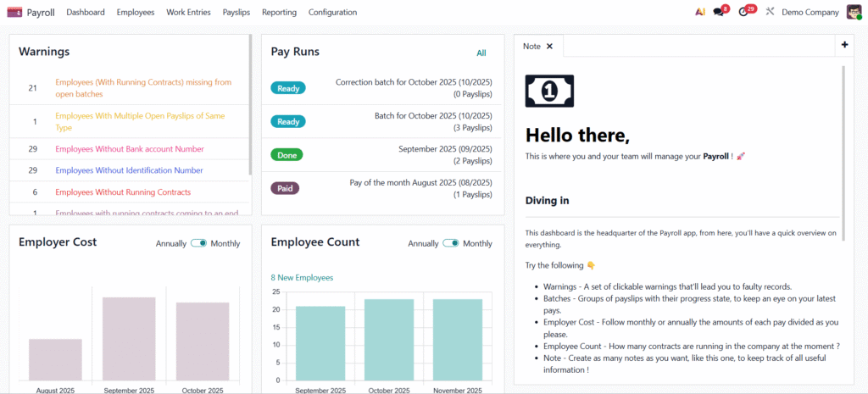
Task: Open the Payslips menu
Action: (x=236, y=12)
